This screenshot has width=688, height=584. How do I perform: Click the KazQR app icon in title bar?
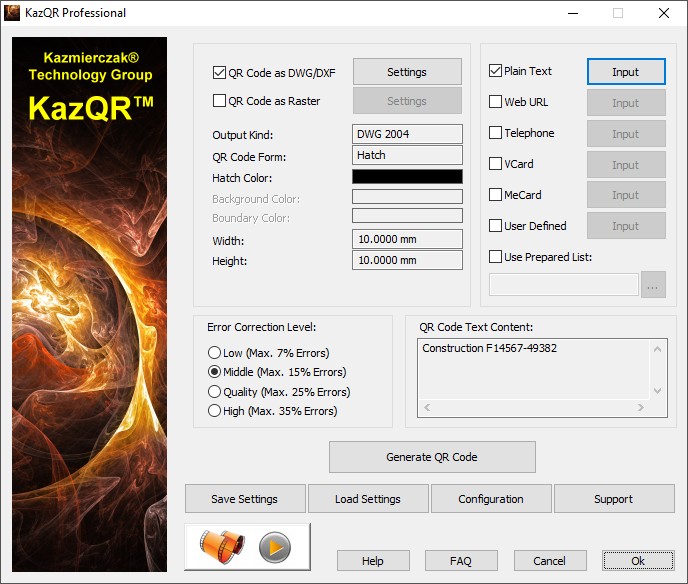(12, 13)
